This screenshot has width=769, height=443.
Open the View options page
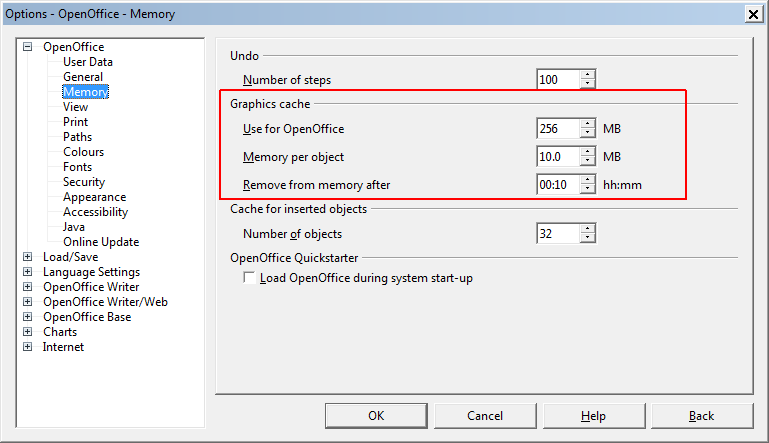coord(75,107)
